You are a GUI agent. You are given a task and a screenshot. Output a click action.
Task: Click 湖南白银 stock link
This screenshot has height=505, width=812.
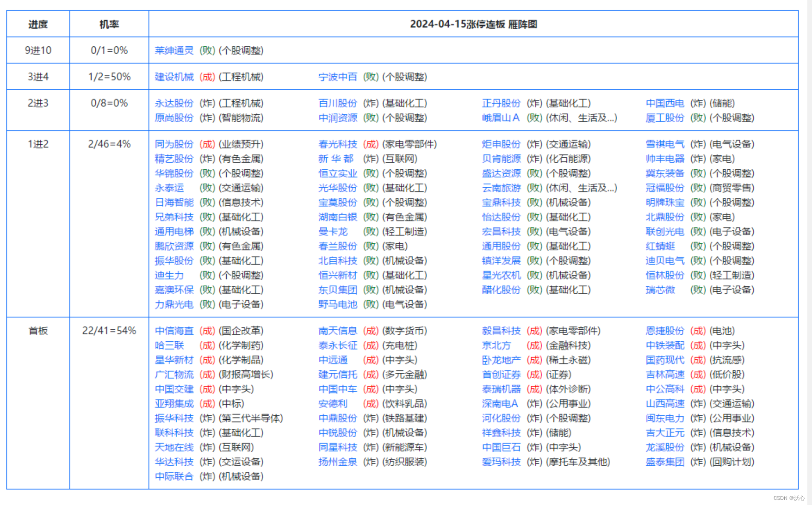click(x=338, y=217)
